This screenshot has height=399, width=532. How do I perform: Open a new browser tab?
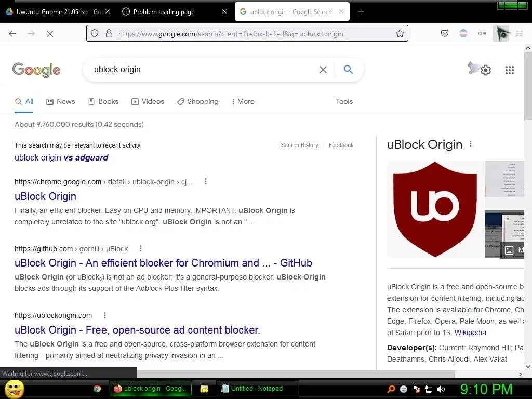361,12
